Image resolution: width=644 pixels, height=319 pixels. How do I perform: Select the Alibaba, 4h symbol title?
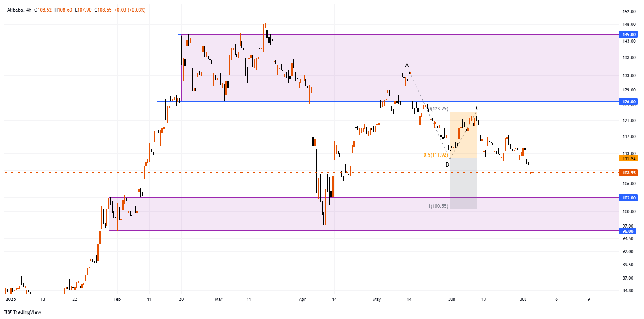(x=19, y=10)
